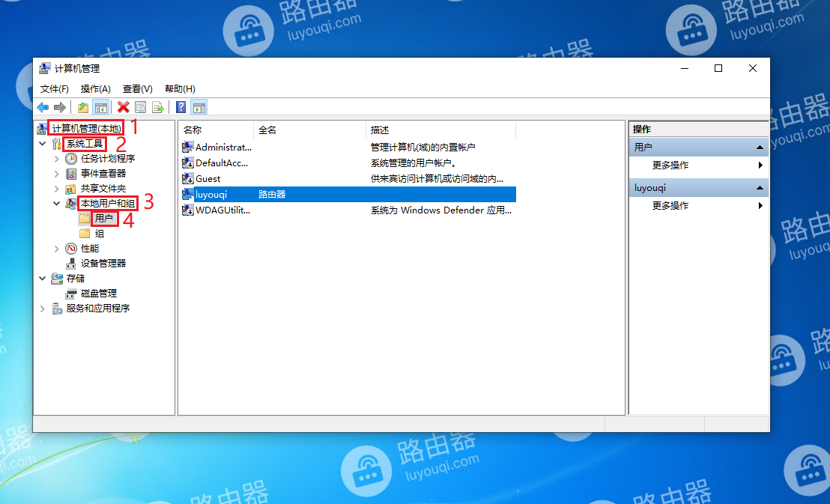This screenshot has width=830, height=504.
Task: Expand the 性能 tree node
Action: coord(57,249)
